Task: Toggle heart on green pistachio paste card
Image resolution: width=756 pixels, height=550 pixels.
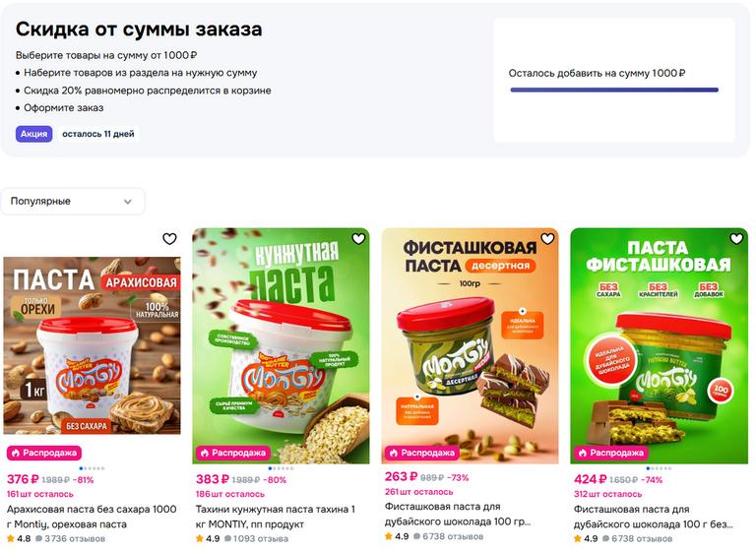Action: click(736, 239)
